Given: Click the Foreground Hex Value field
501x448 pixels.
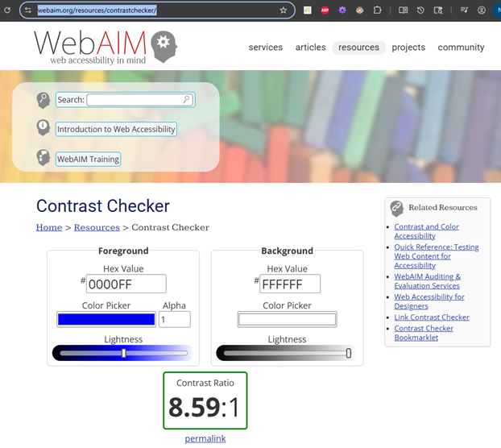Looking at the screenshot, I should [x=126, y=284].
